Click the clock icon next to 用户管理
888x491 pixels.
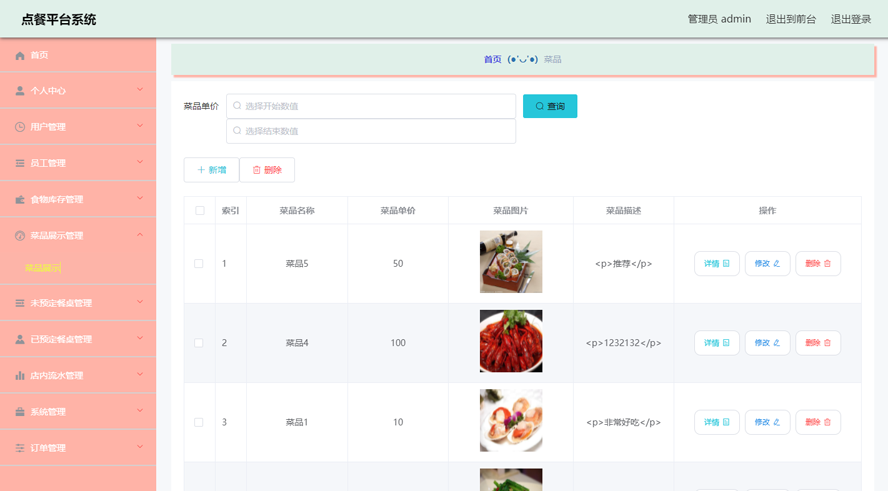point(20,127)
